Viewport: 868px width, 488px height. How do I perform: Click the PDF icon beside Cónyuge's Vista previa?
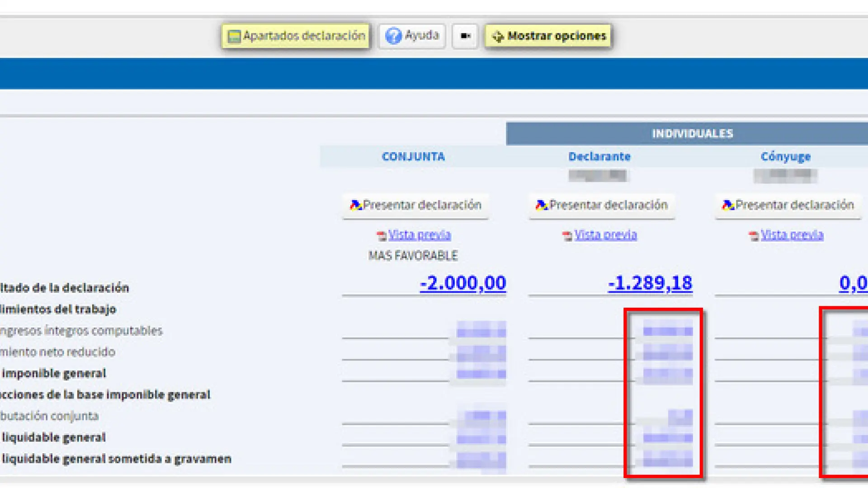click(753, 235)
